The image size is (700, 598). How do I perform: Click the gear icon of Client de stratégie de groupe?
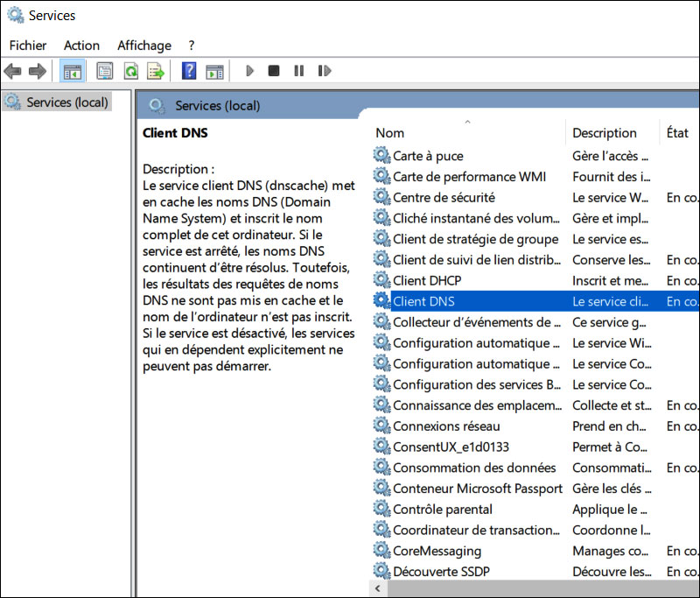[381, 238]
